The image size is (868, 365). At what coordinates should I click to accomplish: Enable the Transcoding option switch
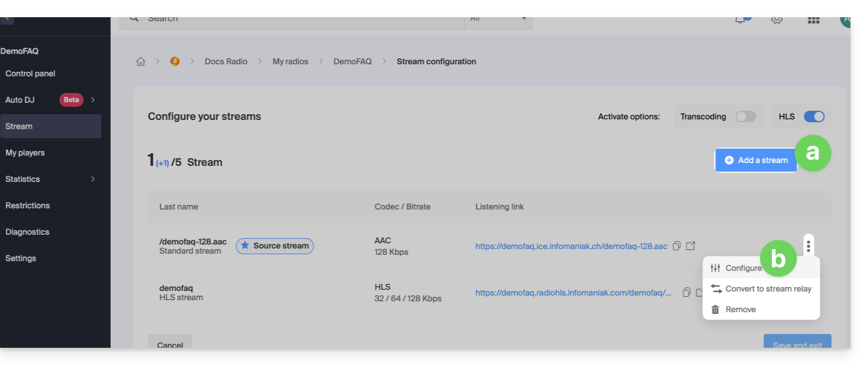(x=746, y=117)
